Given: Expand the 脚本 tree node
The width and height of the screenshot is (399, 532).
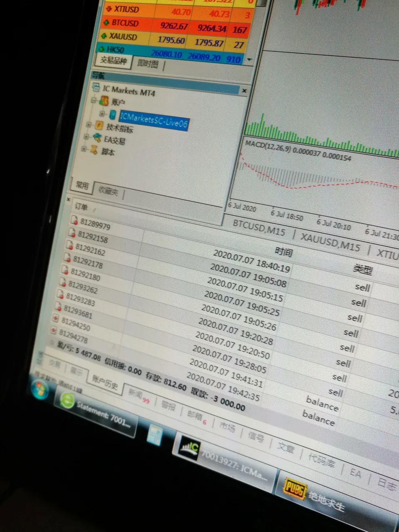Looking at the screenshot, I should click(84, 148).
